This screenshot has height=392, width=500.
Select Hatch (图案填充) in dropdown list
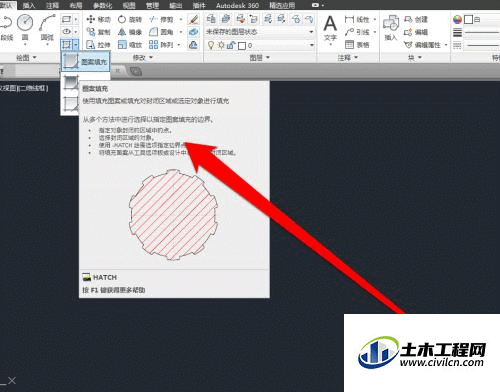85,61
